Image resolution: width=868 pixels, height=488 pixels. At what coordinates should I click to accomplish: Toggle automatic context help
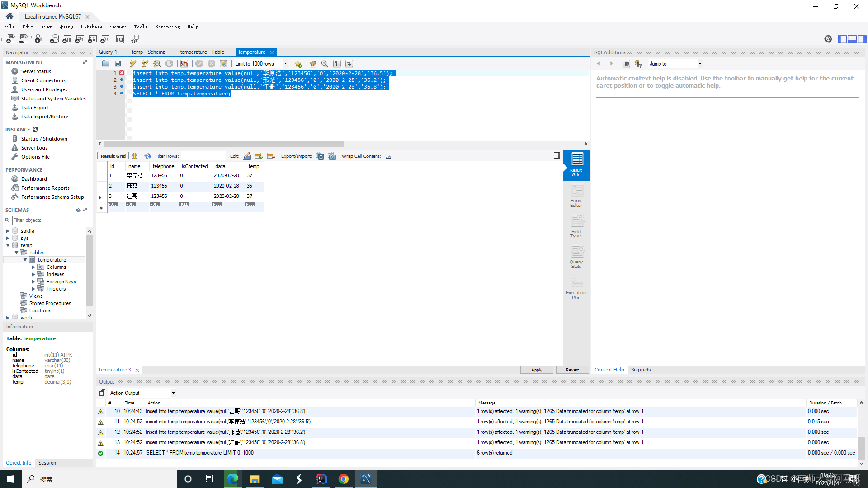(x=638, y=63)
